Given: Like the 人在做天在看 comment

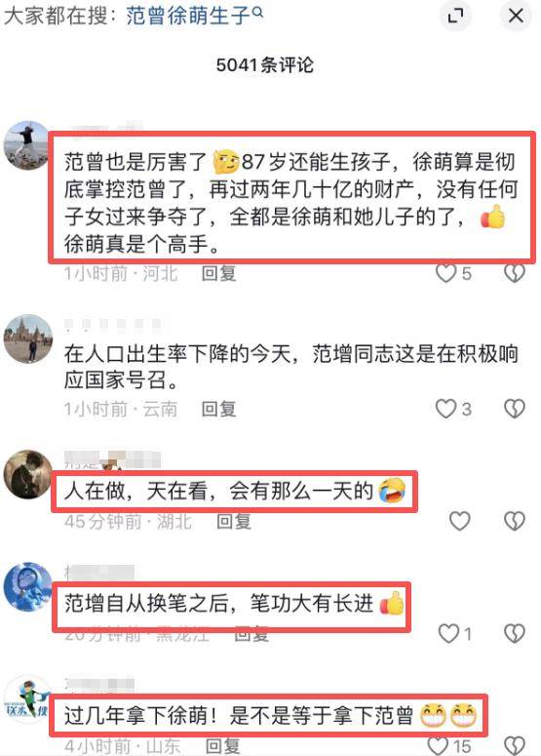Looking at the screenshot, I should coord(459,521).
